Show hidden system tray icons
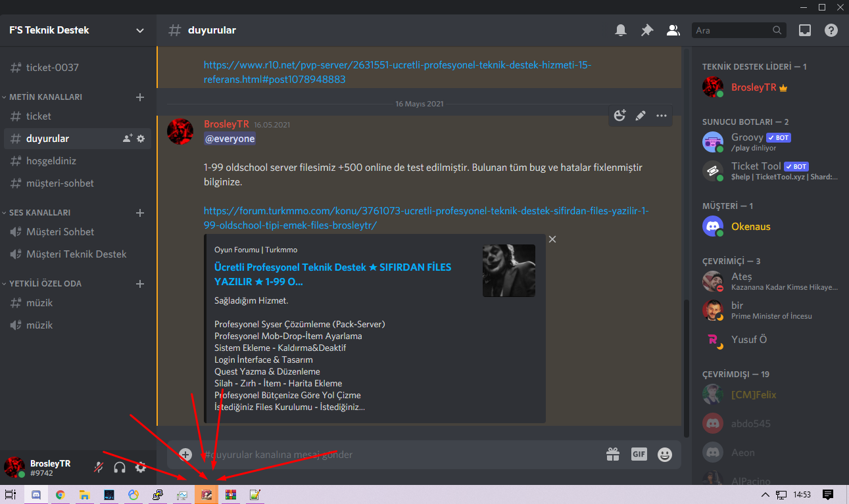The image size is (849, 504). tap(765, 495)
